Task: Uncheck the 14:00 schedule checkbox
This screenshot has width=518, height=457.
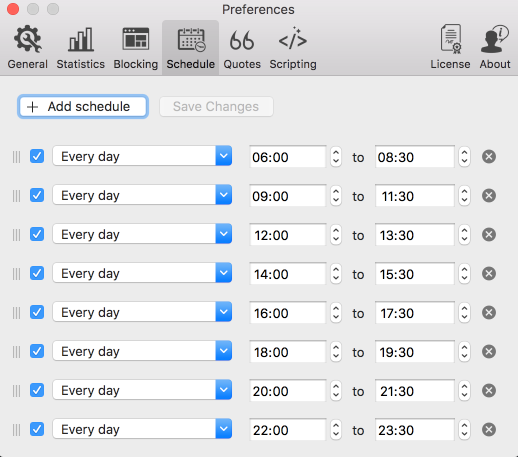Action: 37,273
